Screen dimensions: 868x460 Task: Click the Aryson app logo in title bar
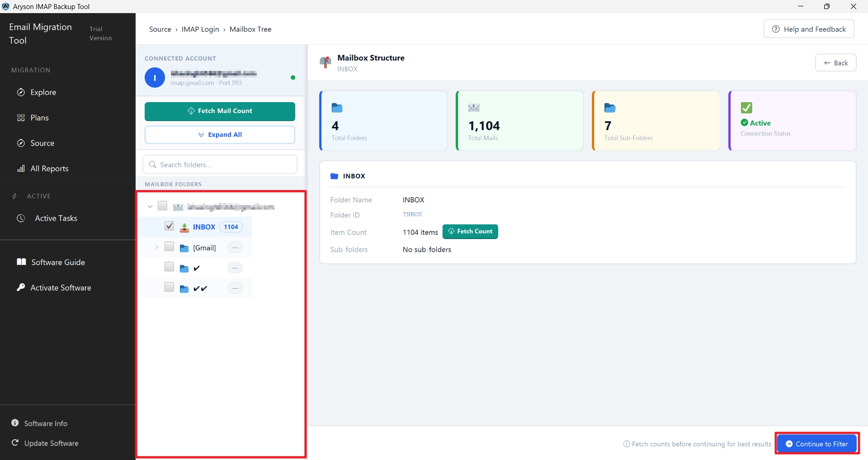6,6
